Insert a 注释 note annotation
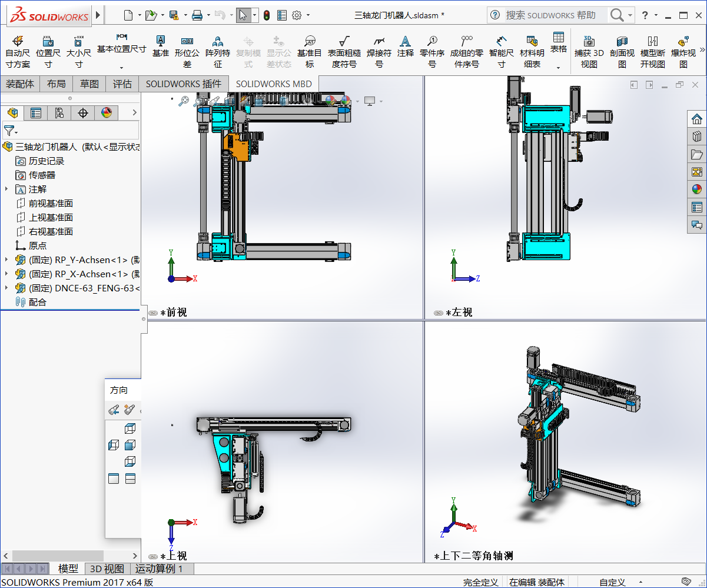This screenshot has height=588, width=707. [x=405, y=45]
